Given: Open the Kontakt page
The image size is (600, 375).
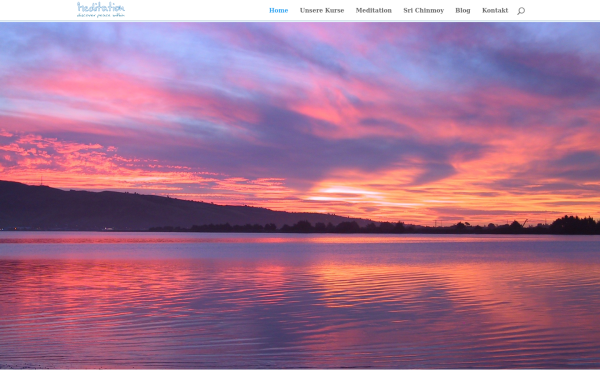Looking at the screenshot, I should pyautogui.click(x=495, y=10).
